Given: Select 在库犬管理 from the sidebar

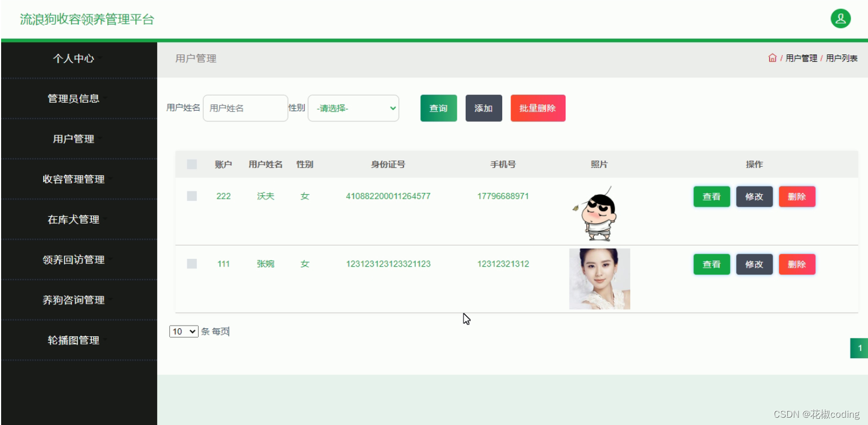Looking at the screenshot, I should click(x=73, y=220).
